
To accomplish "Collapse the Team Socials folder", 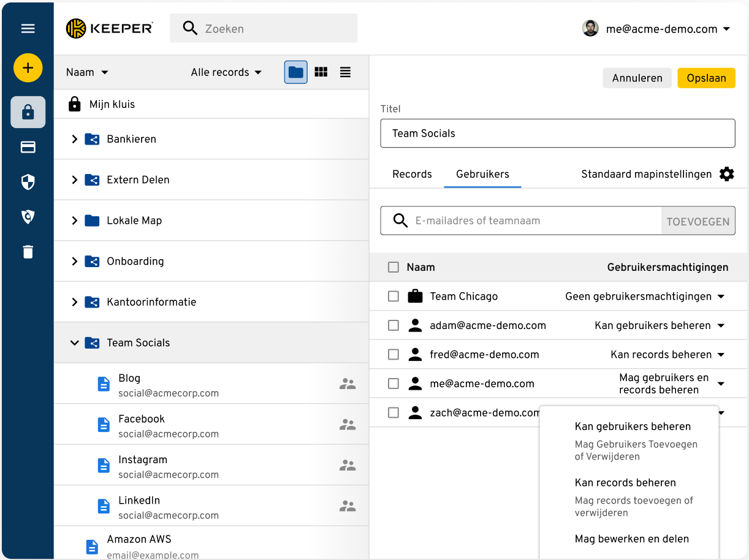I will pyautogui.click(x=75, y=343).
